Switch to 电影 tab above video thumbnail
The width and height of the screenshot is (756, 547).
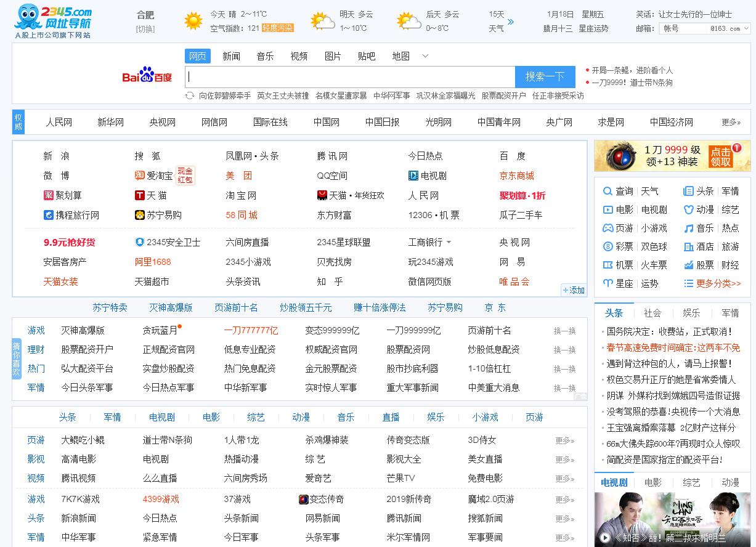tap(653, 482)
